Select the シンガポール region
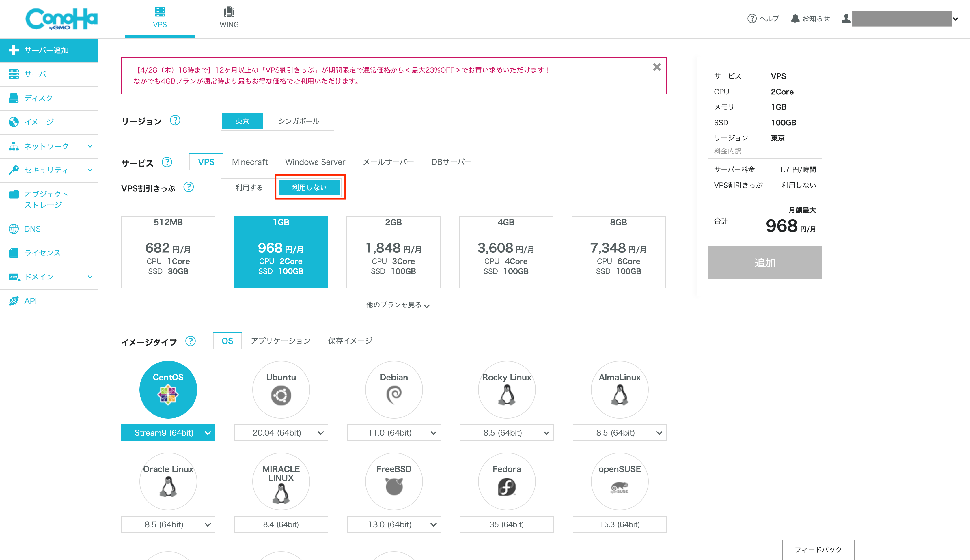Viewport: 970px width, 560px height. (x=299, y=121)
